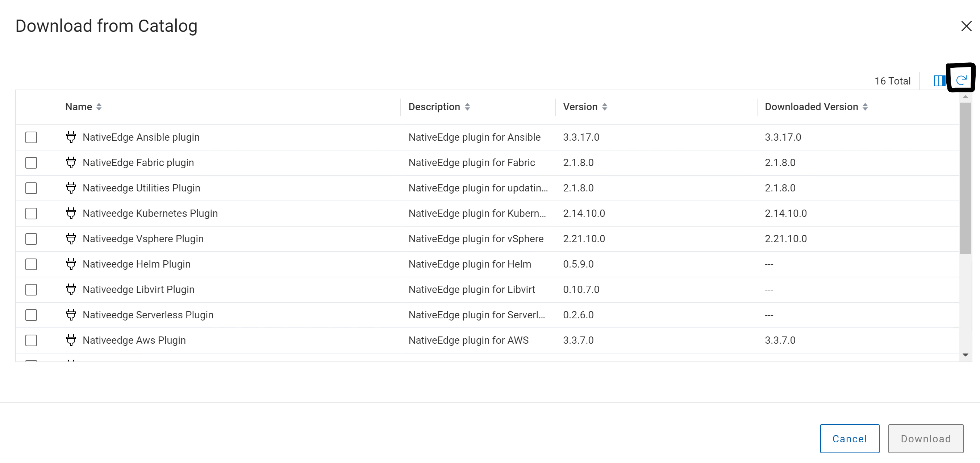Click the plug icon beside Nativeedge Helm Plugin

pyautogui.click(x=71, y=264)
